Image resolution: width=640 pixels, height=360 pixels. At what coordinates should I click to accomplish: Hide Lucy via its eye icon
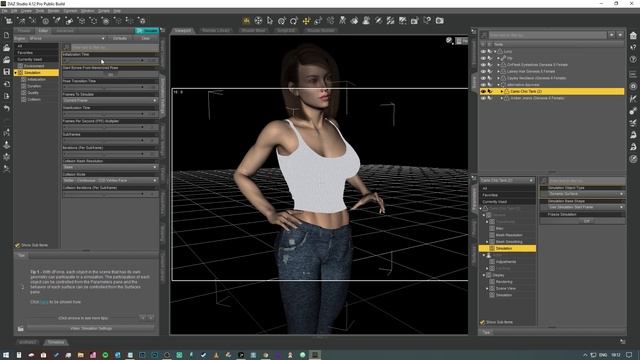[x=483, y=51]
